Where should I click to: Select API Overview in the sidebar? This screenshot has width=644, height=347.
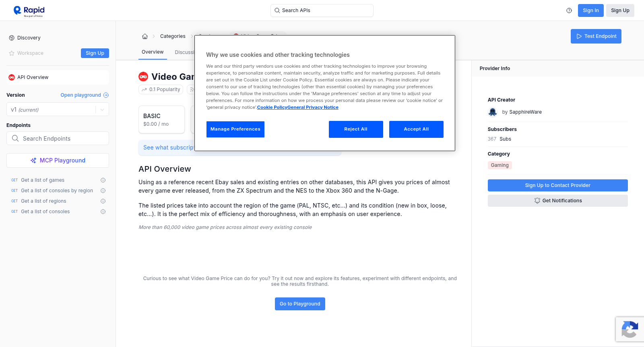(x=58, y=77)
